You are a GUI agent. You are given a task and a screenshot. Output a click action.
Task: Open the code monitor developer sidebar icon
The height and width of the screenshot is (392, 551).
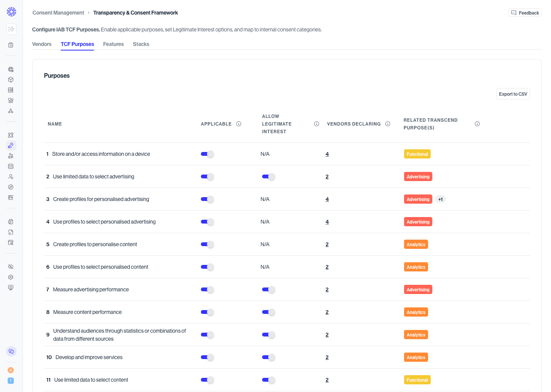pyautogui.click(x=11, y=287)
